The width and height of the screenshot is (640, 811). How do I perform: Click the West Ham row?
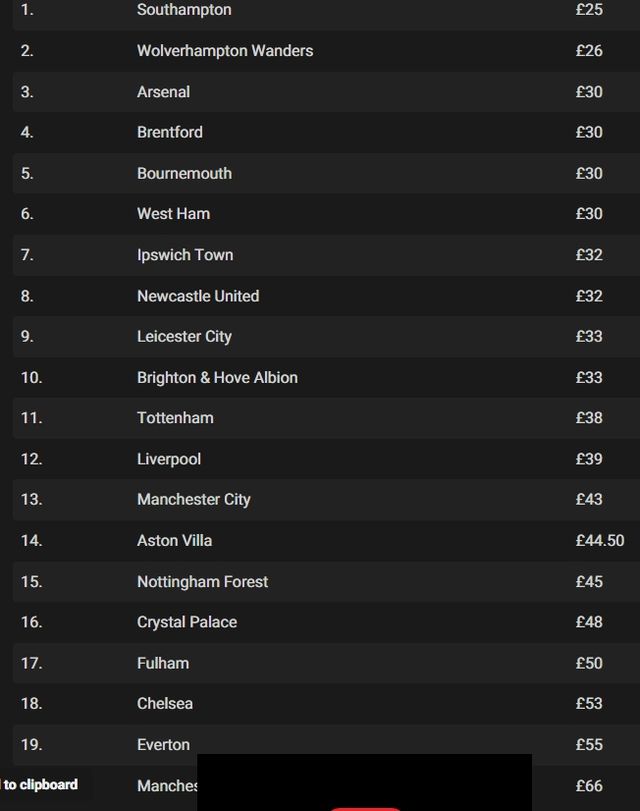click(x=173, y=214)
